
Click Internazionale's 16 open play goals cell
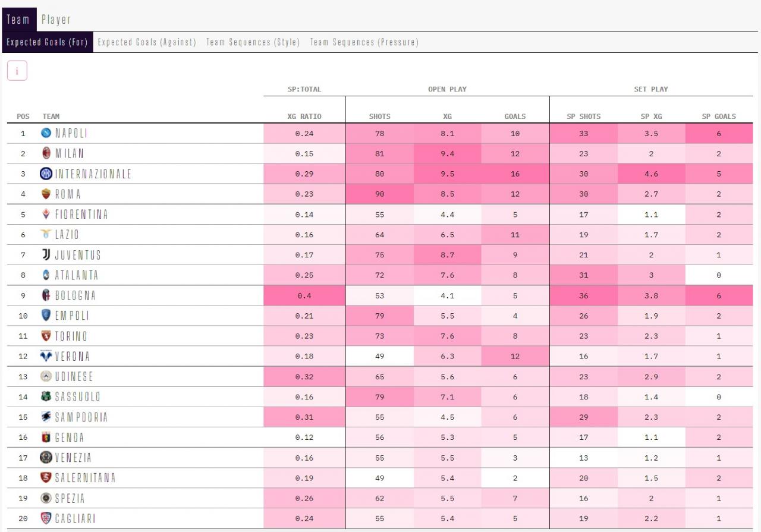[515, 174]
